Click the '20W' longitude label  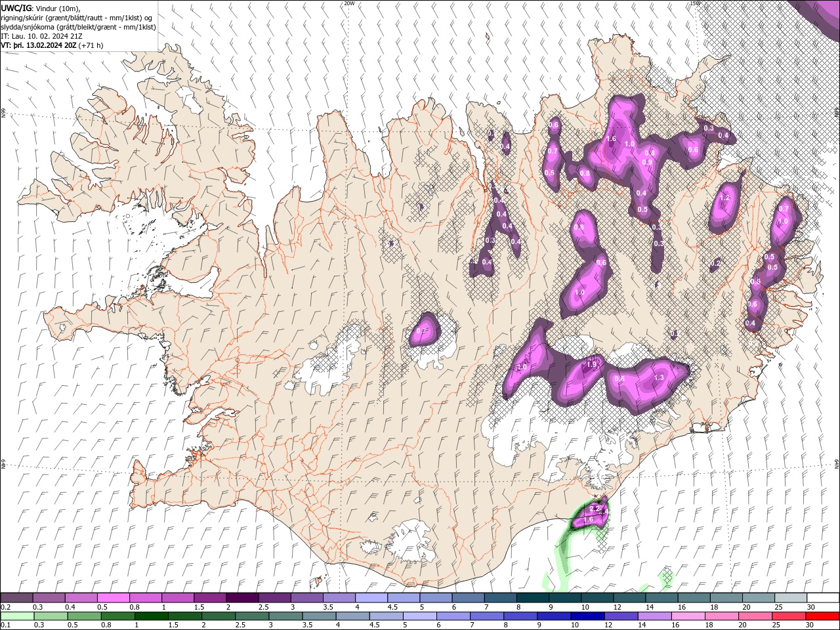(x=349, y=3)
